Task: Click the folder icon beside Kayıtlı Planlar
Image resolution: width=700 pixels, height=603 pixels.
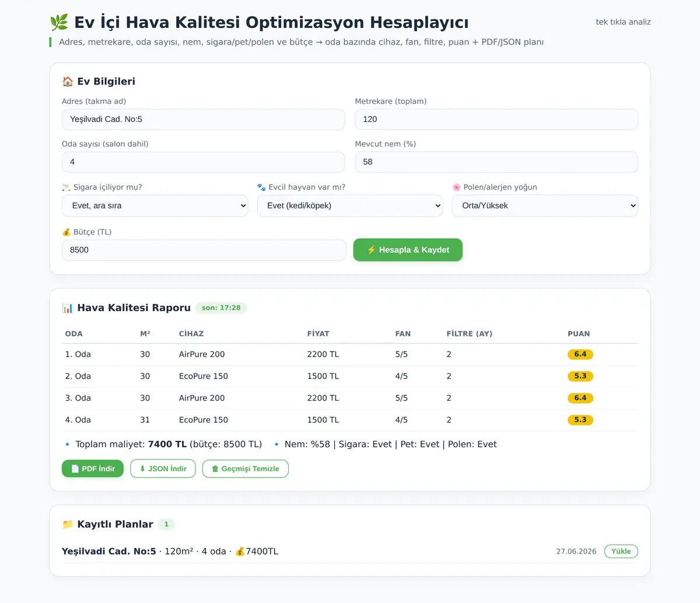Action: [68, 524]
